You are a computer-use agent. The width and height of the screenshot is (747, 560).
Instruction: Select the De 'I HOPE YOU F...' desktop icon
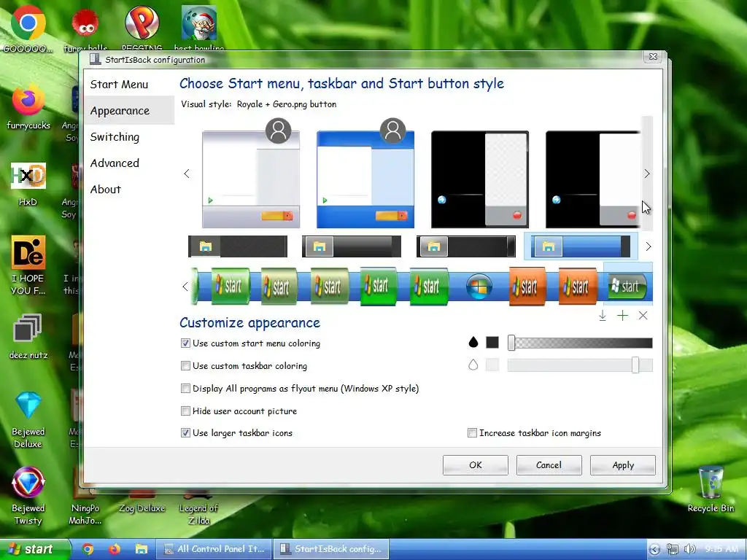click(28, 265)
